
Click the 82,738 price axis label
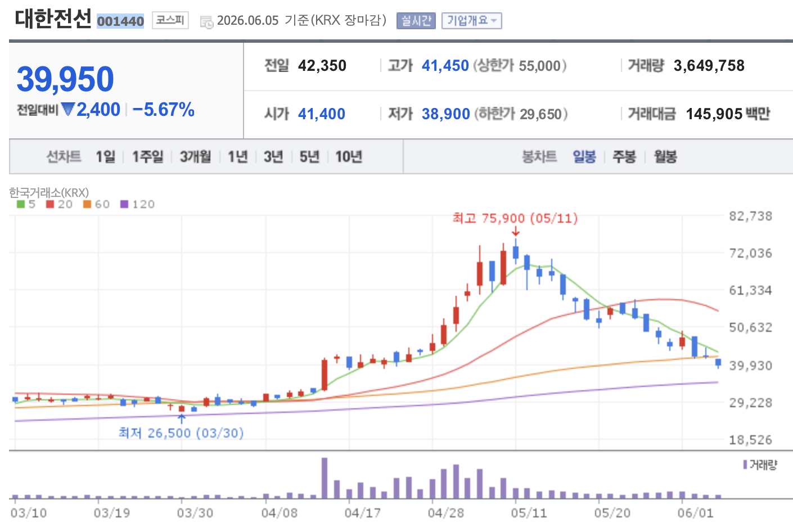click(x=751, y=216)
